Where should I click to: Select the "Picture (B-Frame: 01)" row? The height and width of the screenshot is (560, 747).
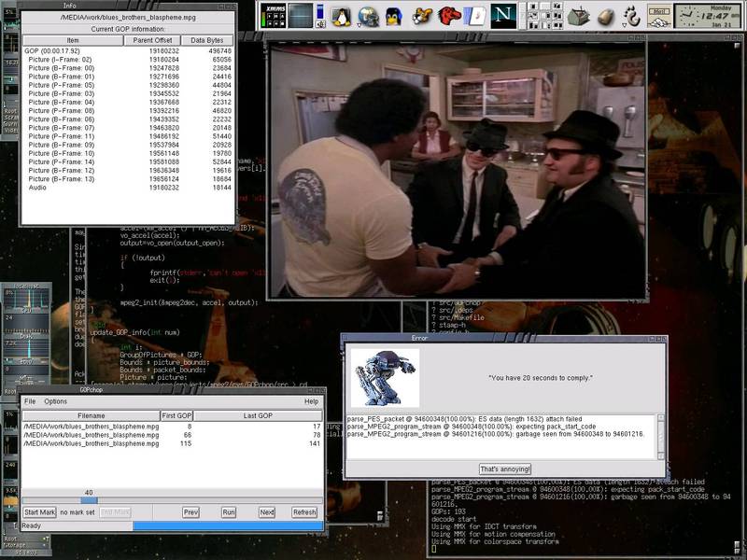[x=128, y=77]
